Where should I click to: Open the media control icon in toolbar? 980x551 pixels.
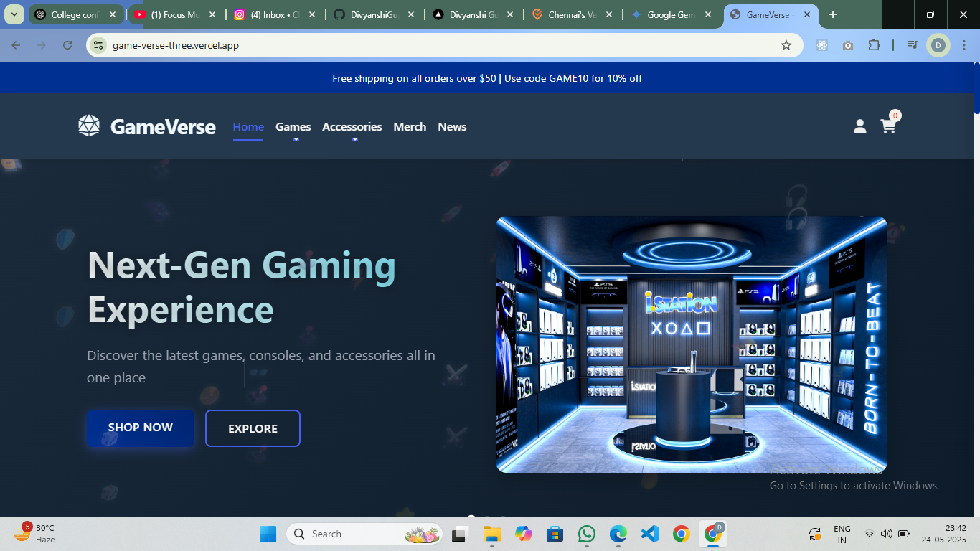point(912,45)
